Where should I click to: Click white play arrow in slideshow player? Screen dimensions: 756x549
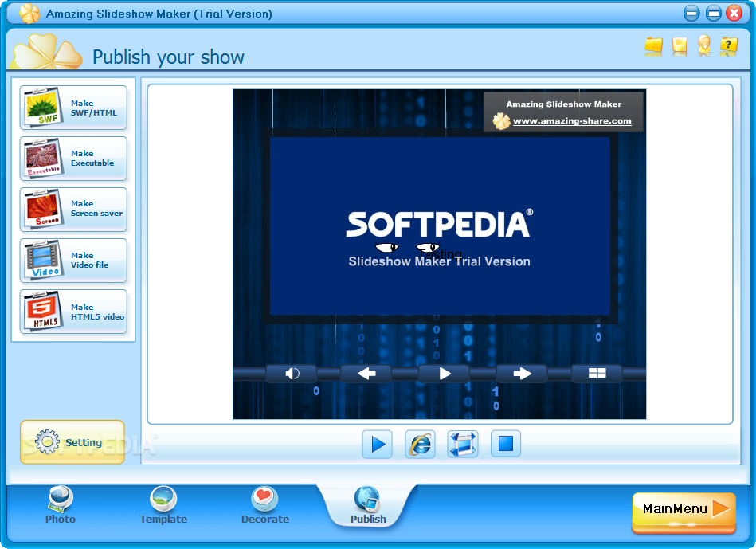pos(444,374)
